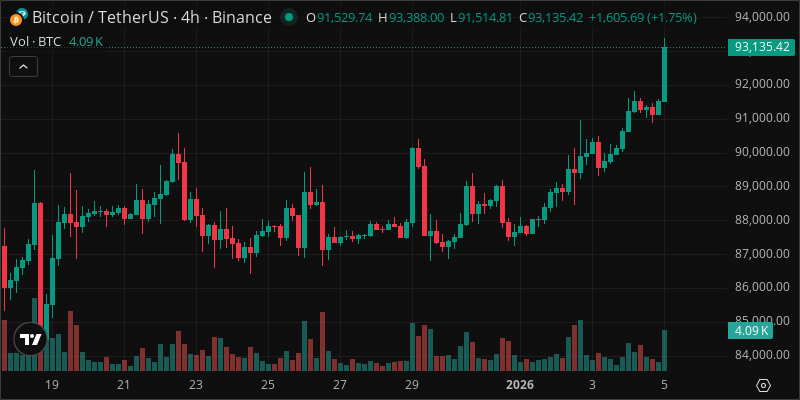The height and width of the screenshot is (400, 800).
Task: Click the 87,000.00 price axis label
Action: click(x=762, y=254)
